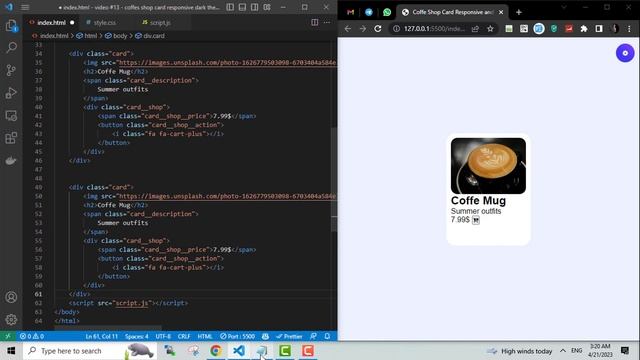The image size is (640, 360).
Task: Open the Extensions view
Action: [11, 138]
